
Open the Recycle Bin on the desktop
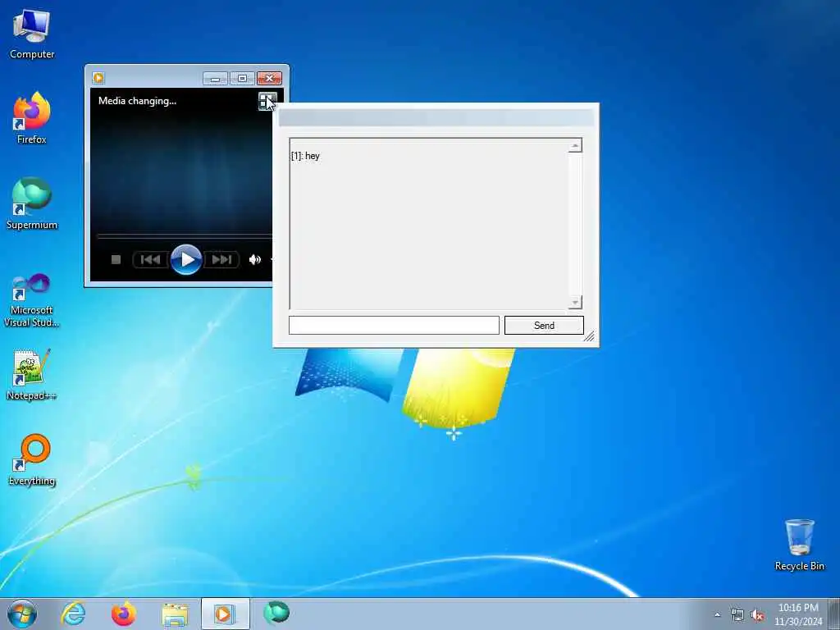(x=799, y=545)
